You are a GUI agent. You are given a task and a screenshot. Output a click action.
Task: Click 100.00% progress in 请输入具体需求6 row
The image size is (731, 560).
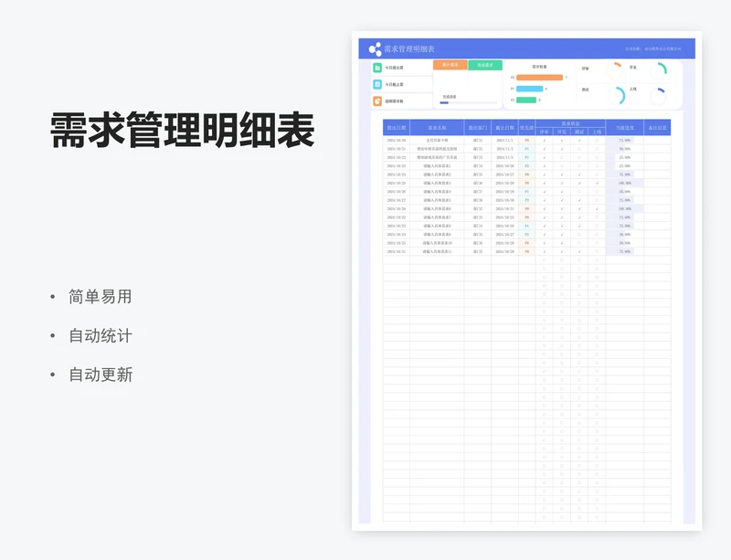pyautogui.click(x=625, y=209)
